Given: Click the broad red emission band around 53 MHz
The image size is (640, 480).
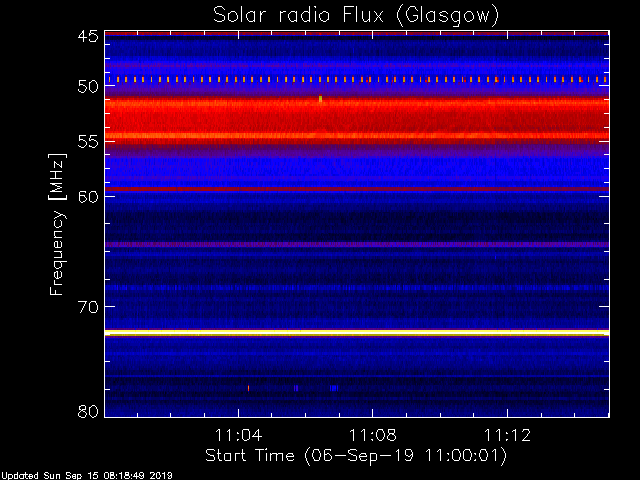Looking at the screenshot, I should tap(357, 119).
